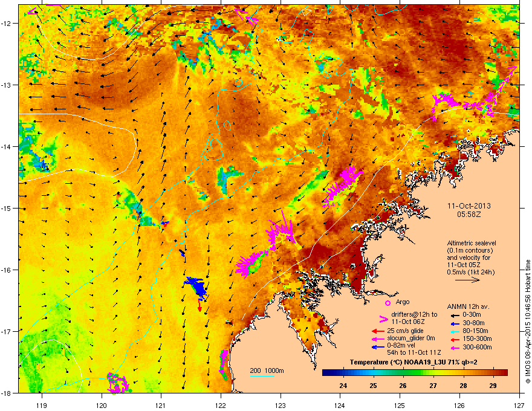The image size is (532, 411).
Task: Click the latitude axis label '-18'
Action: tap(7, 393)
